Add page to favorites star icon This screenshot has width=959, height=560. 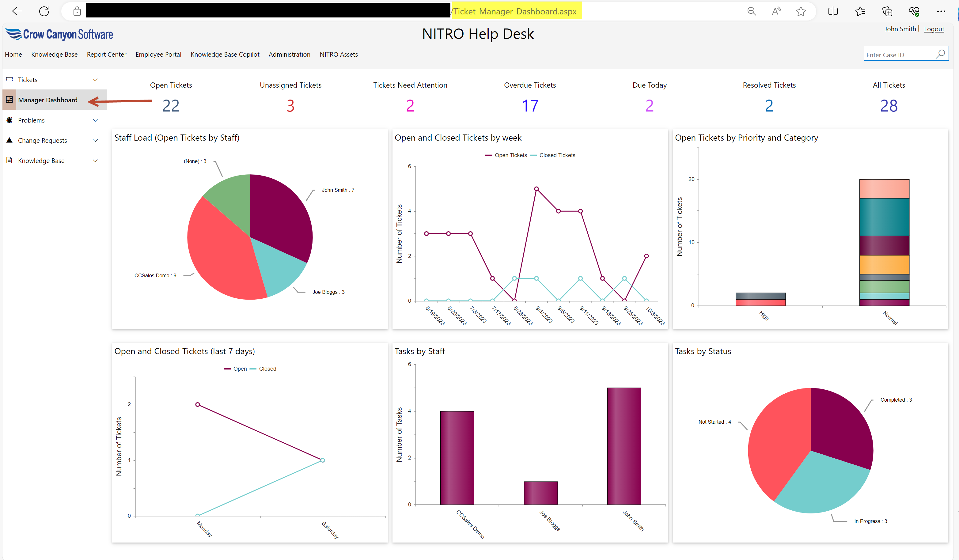point(801,11)
